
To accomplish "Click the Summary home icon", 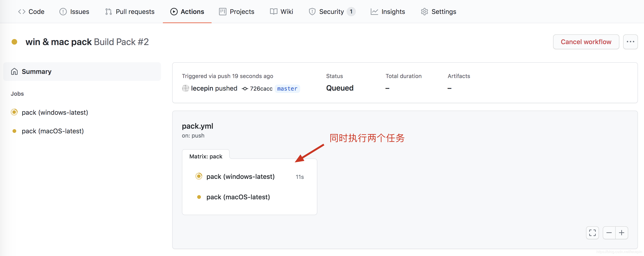I will point(14,72).
